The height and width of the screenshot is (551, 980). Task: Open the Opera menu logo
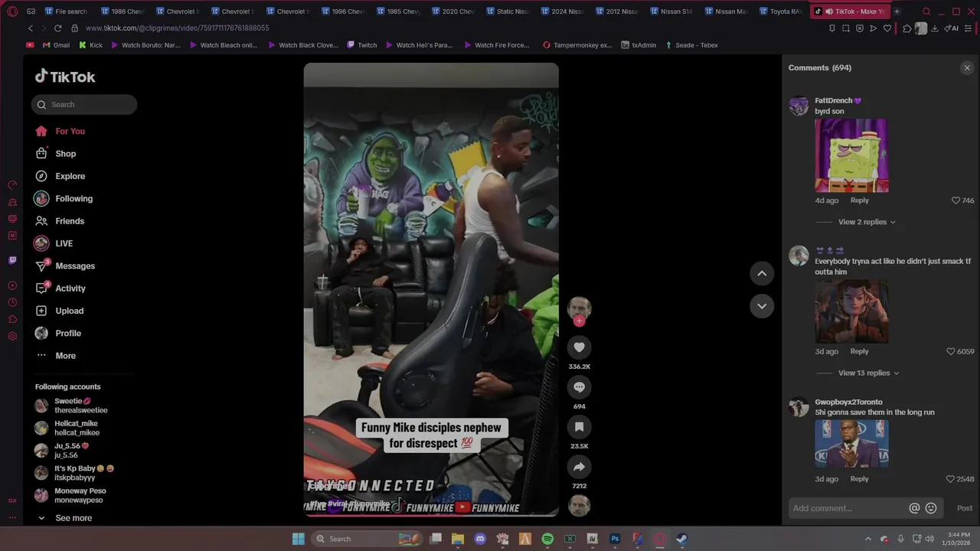(x=12, y=11)
